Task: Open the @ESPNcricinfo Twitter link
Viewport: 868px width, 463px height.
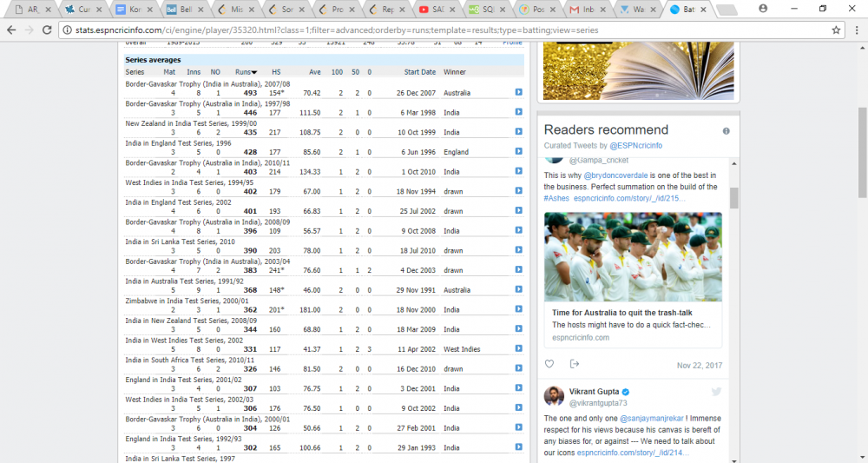Action: coord(635,146)
